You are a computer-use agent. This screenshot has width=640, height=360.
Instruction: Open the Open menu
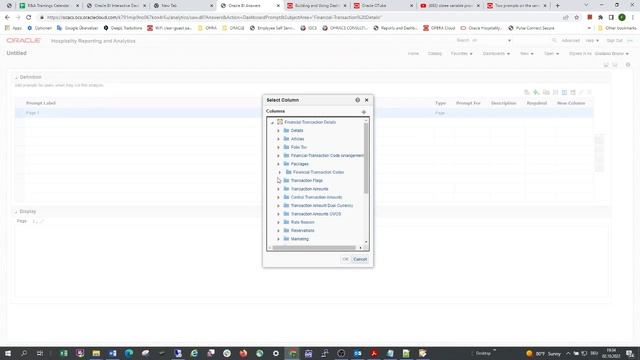551,53
